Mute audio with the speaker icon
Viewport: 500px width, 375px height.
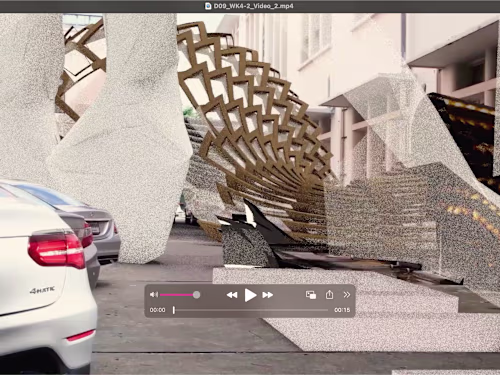[x=154, y=295]
